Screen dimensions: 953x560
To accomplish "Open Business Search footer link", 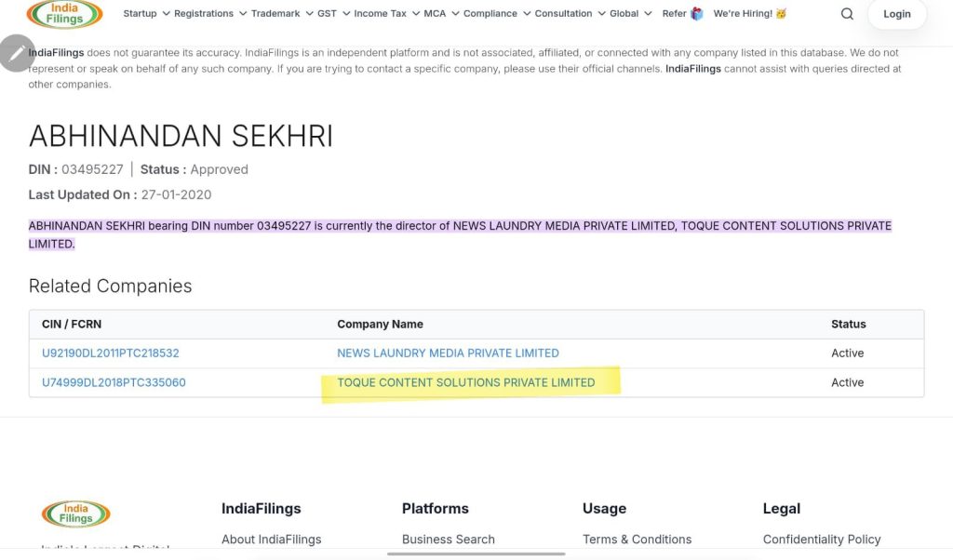I will [448, 539].
